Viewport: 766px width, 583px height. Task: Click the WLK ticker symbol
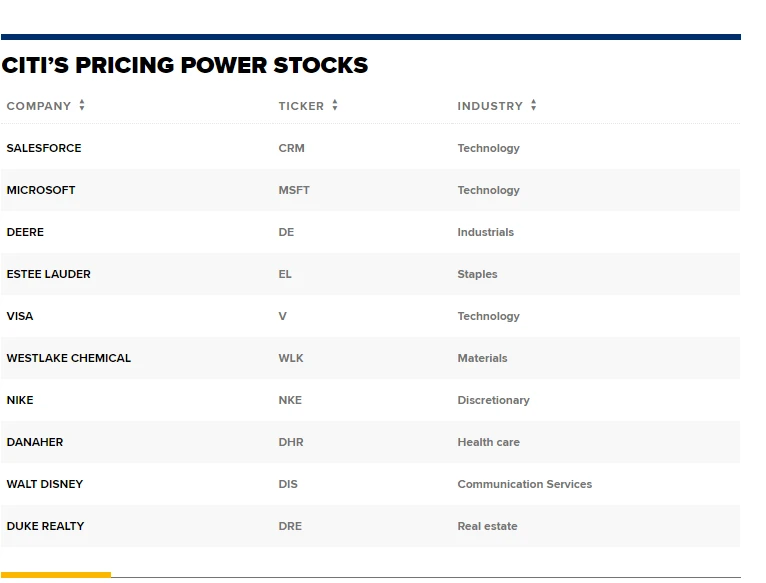(x=291, y=358)
